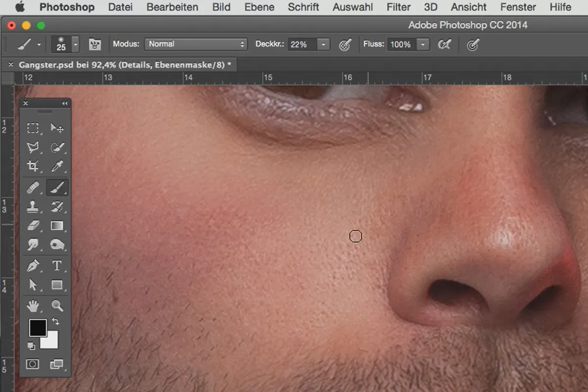Open the Photoshop application menu

point(67,7)
